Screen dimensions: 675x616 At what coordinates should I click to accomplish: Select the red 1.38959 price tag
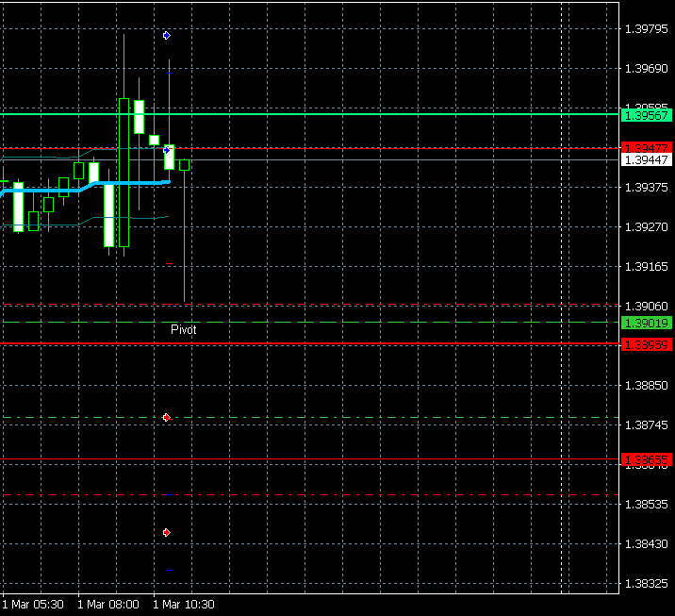(646, 345)
